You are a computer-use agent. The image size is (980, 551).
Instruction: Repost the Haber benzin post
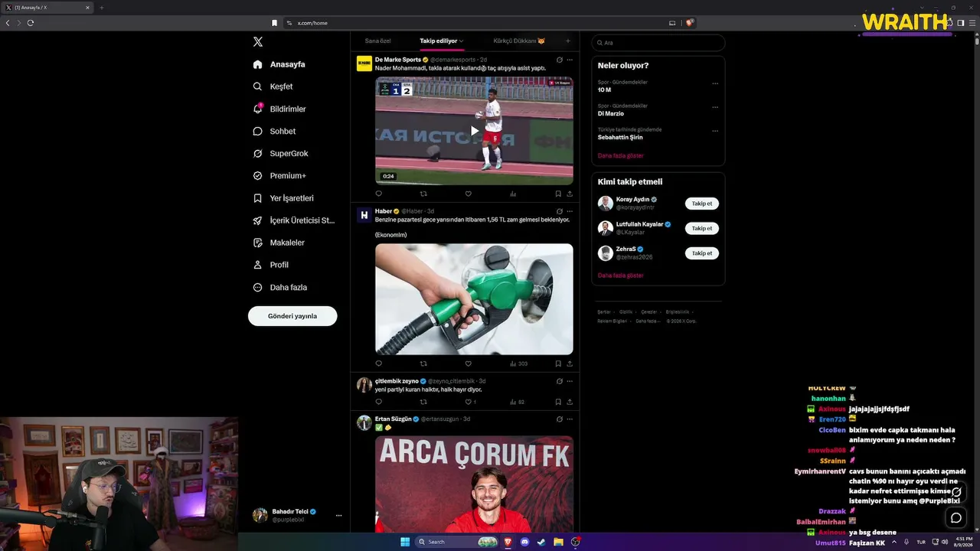423,364
